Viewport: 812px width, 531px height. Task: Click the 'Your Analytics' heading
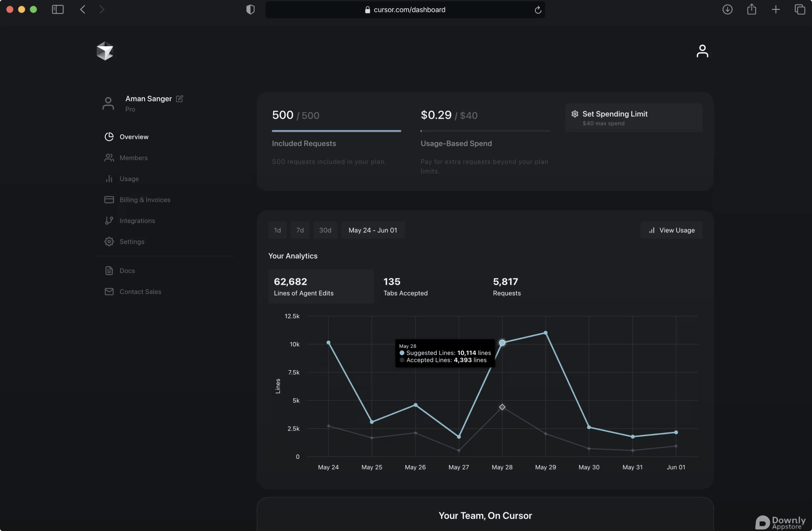(x=293, y=256)
